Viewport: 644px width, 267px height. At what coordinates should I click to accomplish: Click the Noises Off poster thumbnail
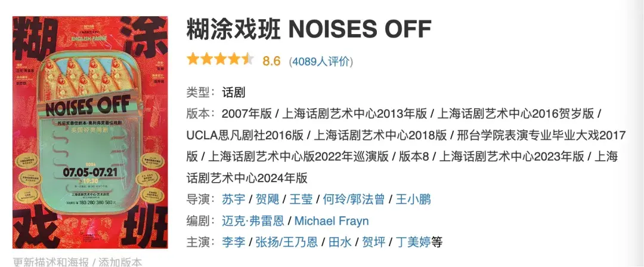click(90, 133)
